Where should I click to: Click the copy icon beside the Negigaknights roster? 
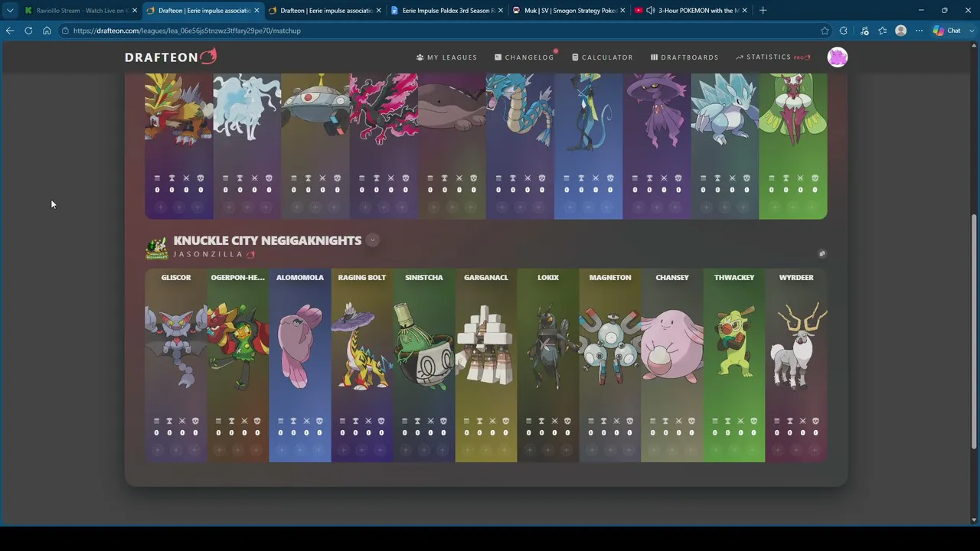click(822, 253)
